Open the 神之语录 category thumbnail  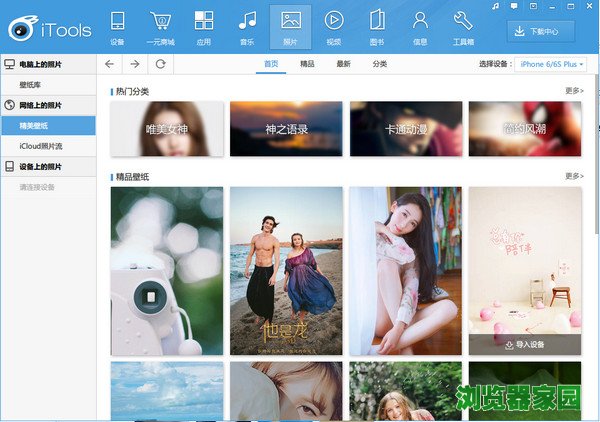[286, 129]
